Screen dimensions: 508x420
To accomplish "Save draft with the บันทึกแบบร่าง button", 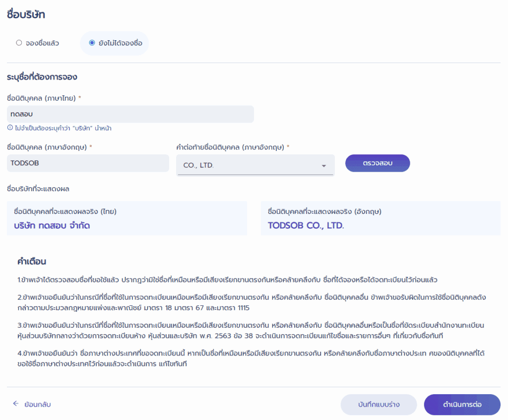I will pos(379,405).
